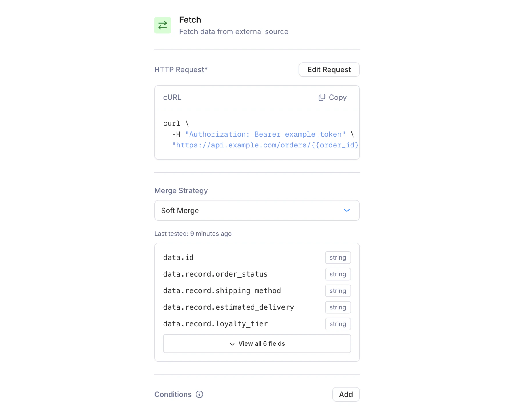The height and width of the screenshot is (420, 522).
Task: Expand View all 6 fields
Action: (x=257, y=343)
